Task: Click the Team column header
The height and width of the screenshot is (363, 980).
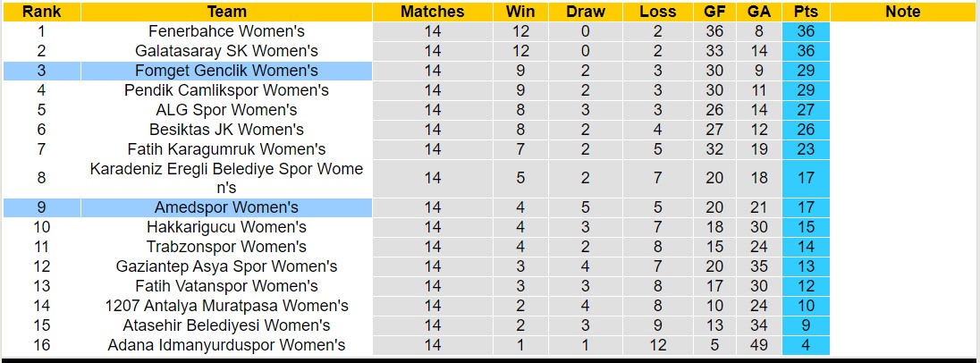Action: [226, 12]
